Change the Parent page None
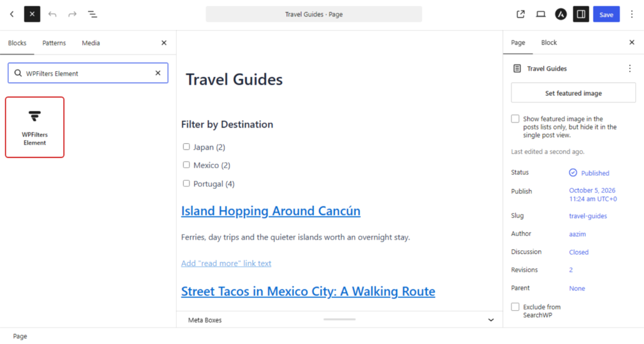 point(577,288)
